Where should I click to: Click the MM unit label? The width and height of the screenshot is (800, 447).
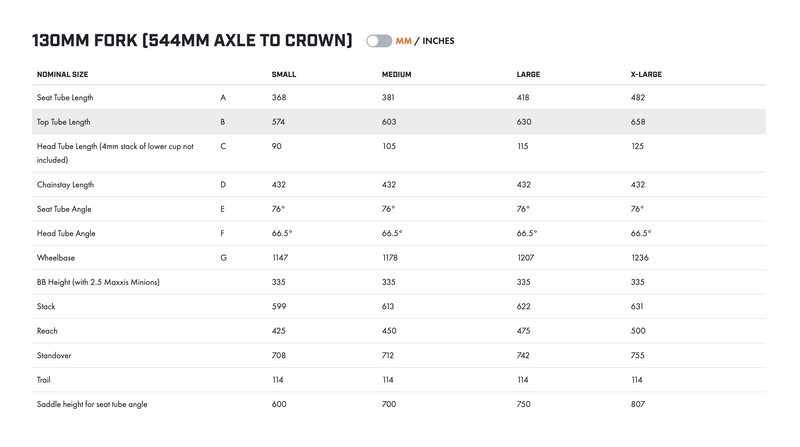(404, 41)
